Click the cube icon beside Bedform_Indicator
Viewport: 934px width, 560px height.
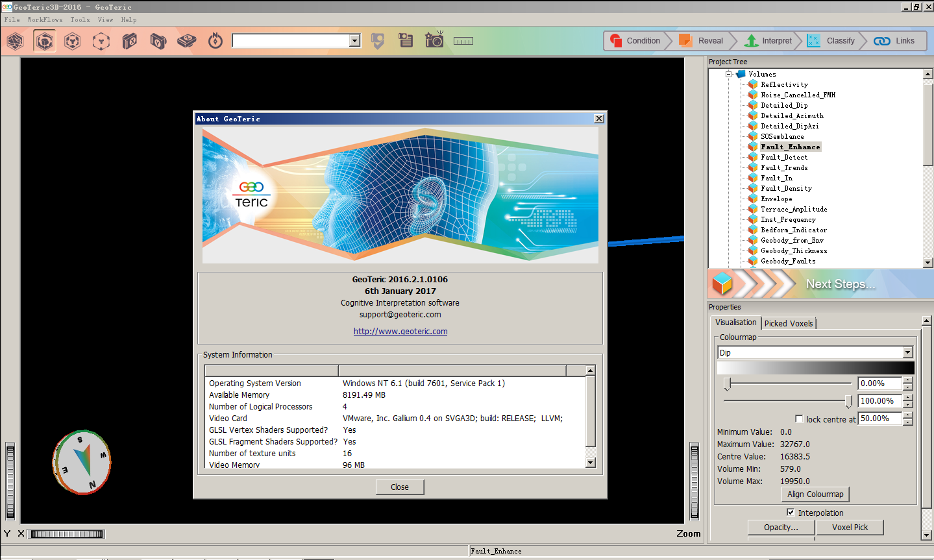pos(753,230)
